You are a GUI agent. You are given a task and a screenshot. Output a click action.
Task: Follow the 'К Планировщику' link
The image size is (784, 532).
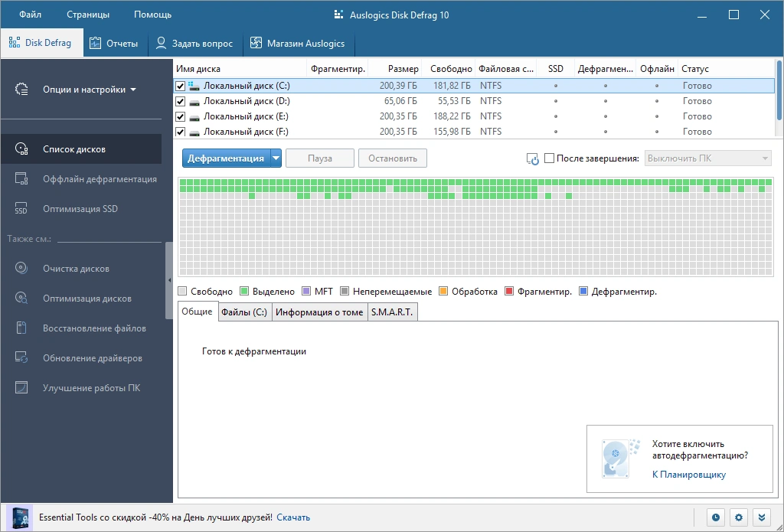(688, 475)
